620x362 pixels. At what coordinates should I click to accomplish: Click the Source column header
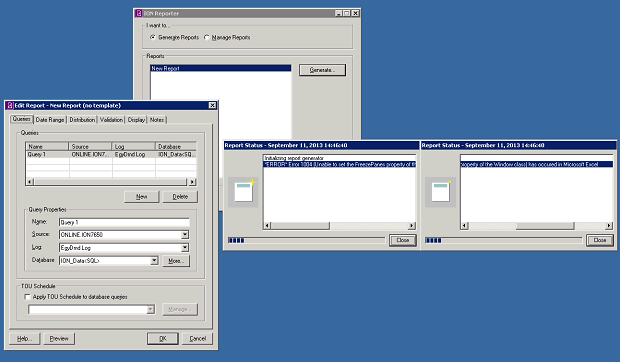[x=90, y=146]
